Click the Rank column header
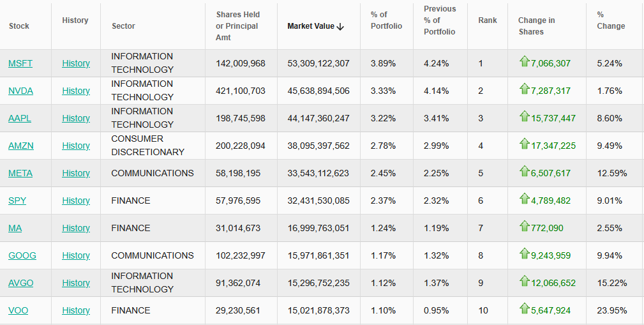Screen dimensions: 644x325 point(488,20)
